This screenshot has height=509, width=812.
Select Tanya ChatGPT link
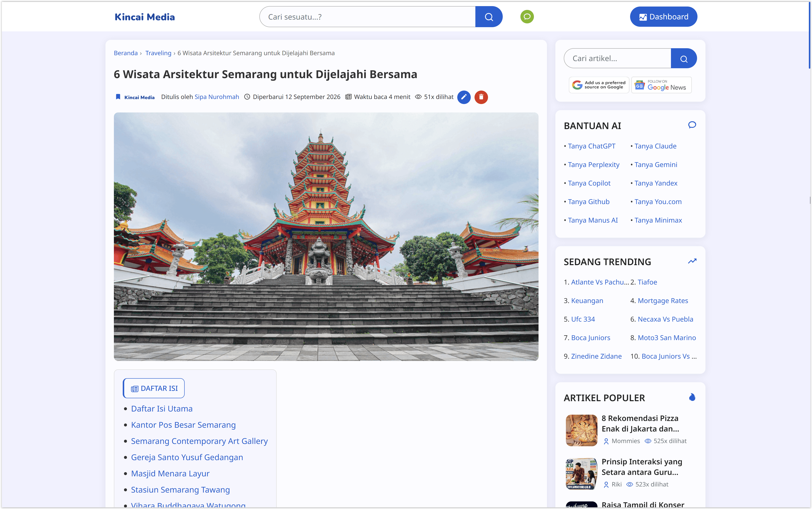(x=592, y=146)
